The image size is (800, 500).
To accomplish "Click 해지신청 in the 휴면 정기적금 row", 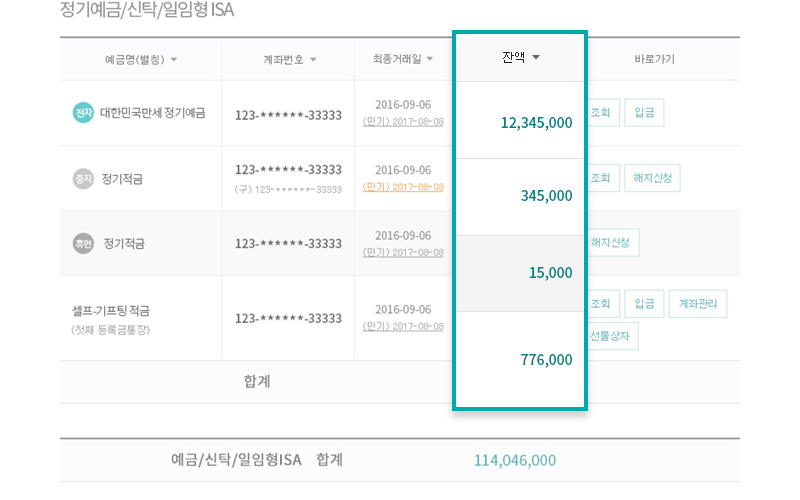I will (x=613, y=242).
